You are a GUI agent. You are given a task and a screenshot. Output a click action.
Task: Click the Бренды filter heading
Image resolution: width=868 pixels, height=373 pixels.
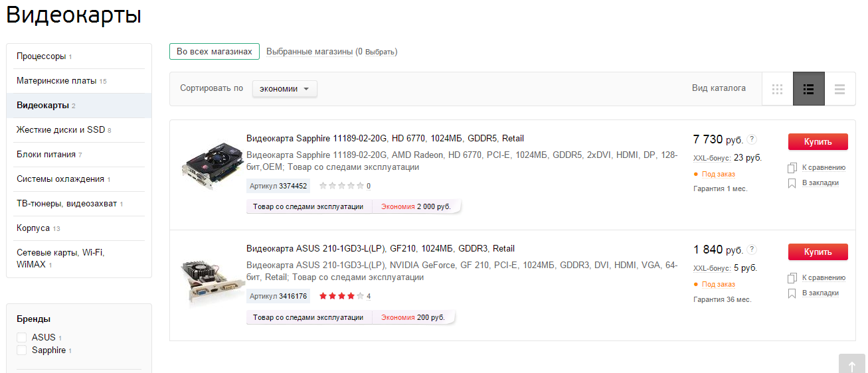coord(33,319)
